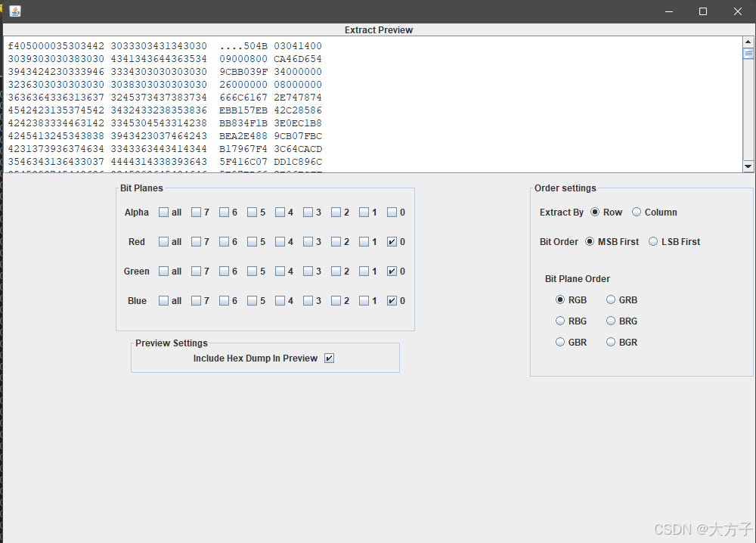The width and height of the screenshot is (756, 543).
Task: Choose RBG bit plane order
Action: [x=559, y=321]
